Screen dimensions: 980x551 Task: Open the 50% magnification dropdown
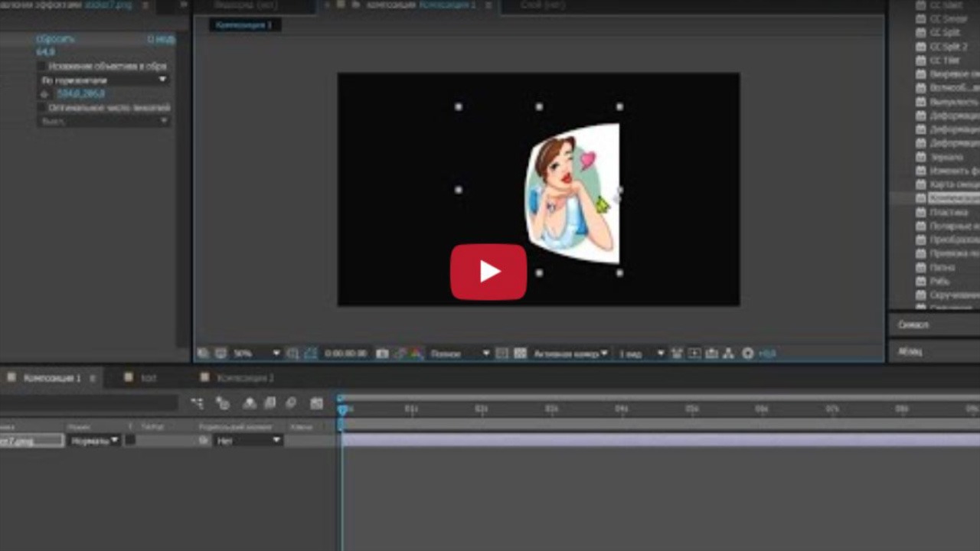[x=256, y=354]
